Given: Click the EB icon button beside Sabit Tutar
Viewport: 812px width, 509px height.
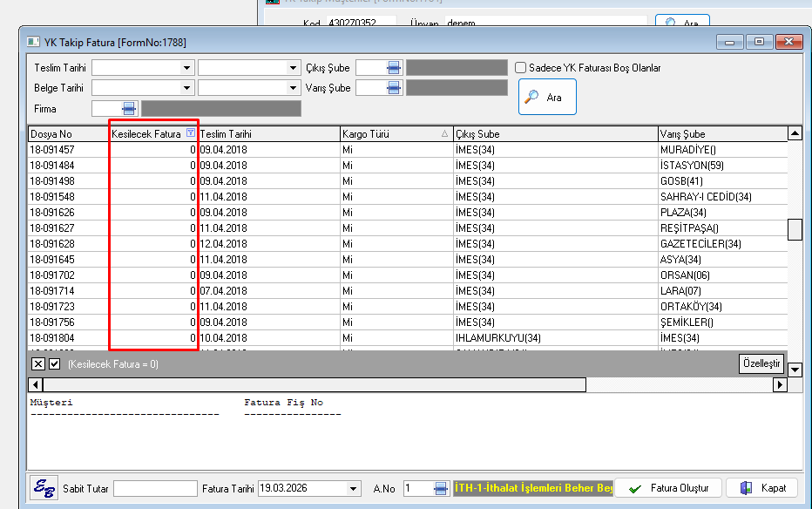Looking at the screenshot, I should tap(44, 488).
